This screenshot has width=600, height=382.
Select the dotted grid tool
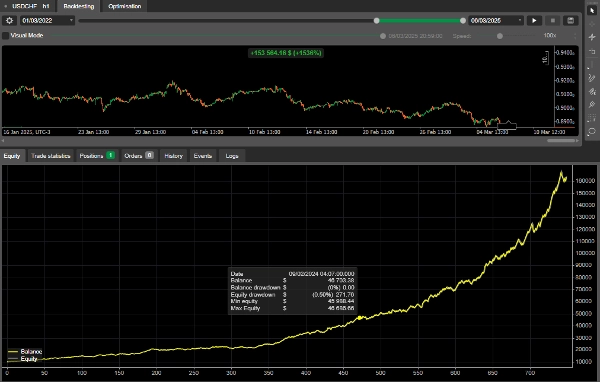[592, 118]
